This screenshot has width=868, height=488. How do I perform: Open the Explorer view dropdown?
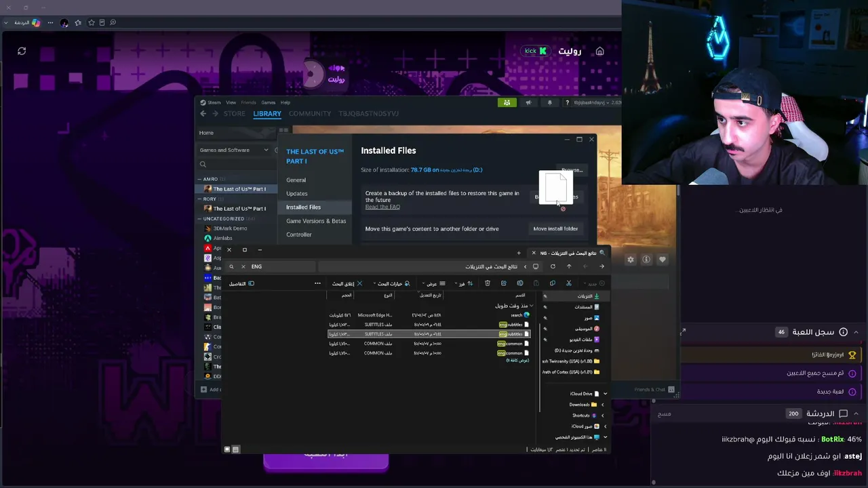pos(434,283)
